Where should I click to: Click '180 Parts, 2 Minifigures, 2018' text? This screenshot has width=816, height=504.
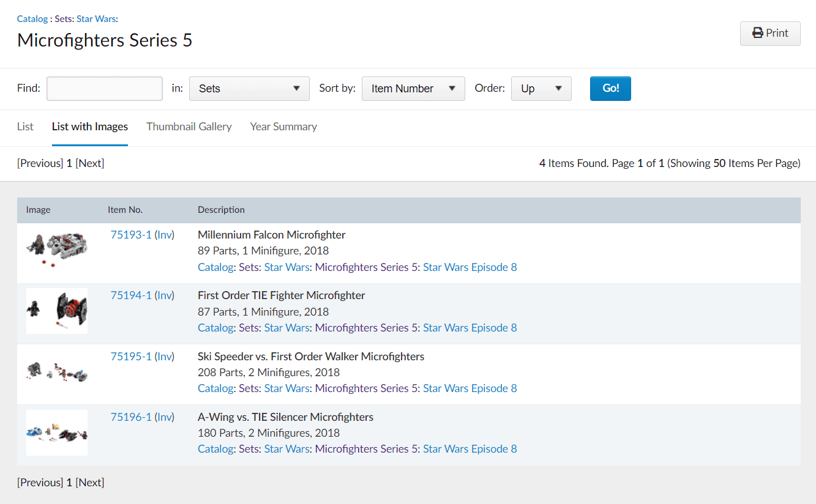(x=269, y=433)
